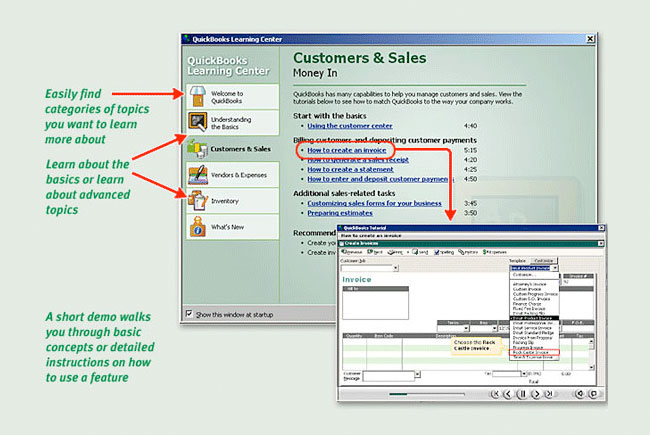Toggle tutorial captions bubble icon

click(594, 394)
